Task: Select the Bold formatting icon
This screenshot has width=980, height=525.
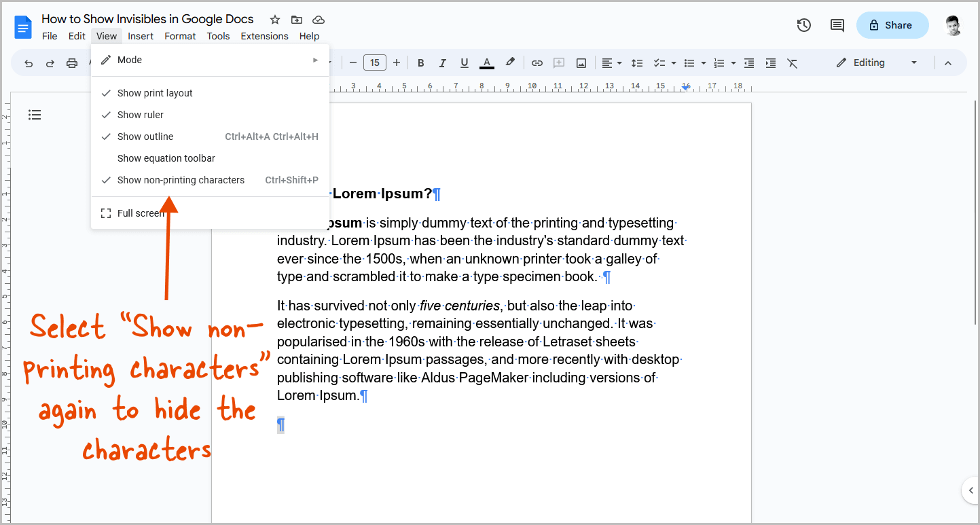Action: pyautogui.click(x=420, y=62)
